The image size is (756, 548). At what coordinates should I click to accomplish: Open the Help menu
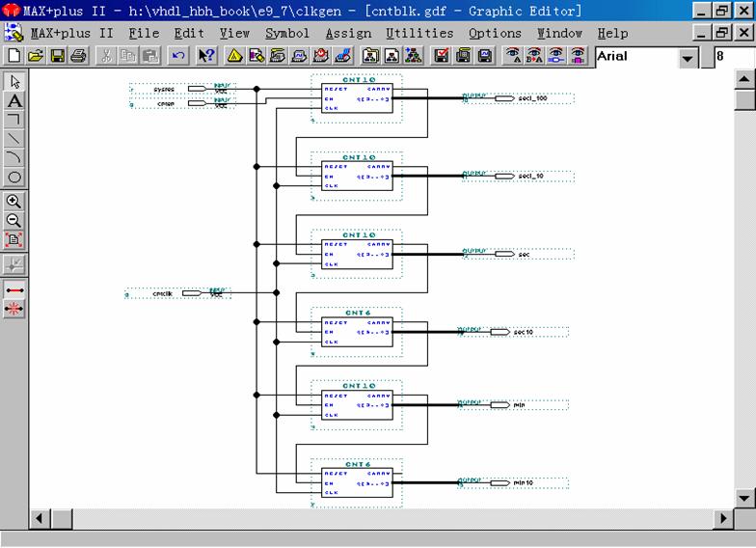[x=612, y=33]
